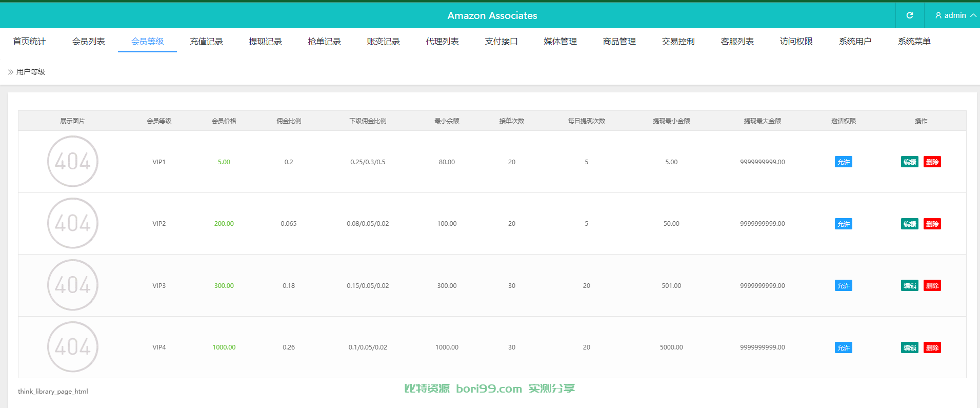
Task: Toggle 允许 invite permission for VIP1
Action: tap(844, 162)
